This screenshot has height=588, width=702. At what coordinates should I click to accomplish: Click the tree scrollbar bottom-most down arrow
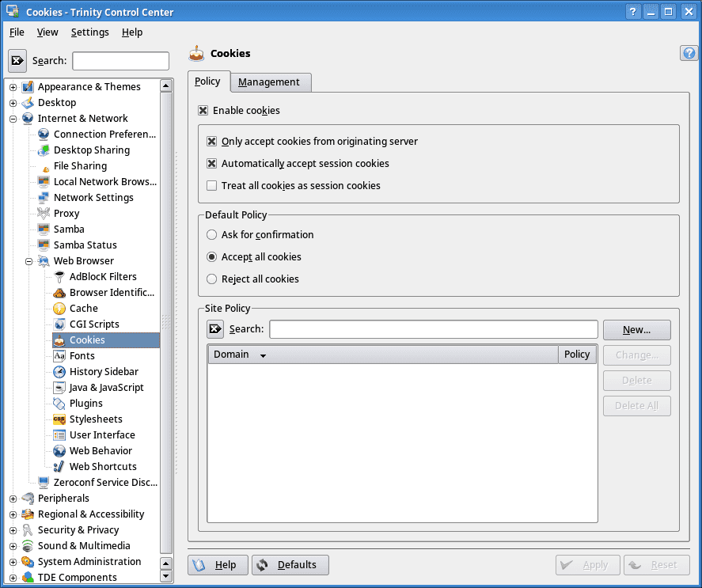click(x=166, y=576)
